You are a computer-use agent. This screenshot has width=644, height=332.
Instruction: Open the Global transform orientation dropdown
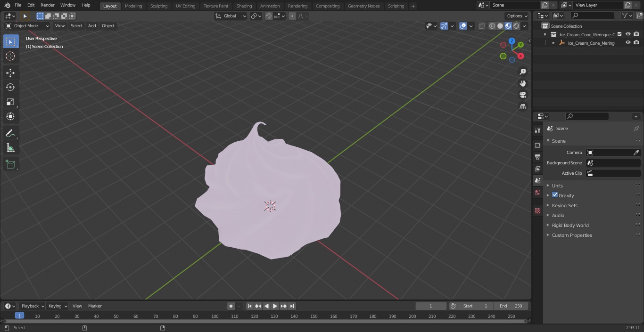coord(231,16)
